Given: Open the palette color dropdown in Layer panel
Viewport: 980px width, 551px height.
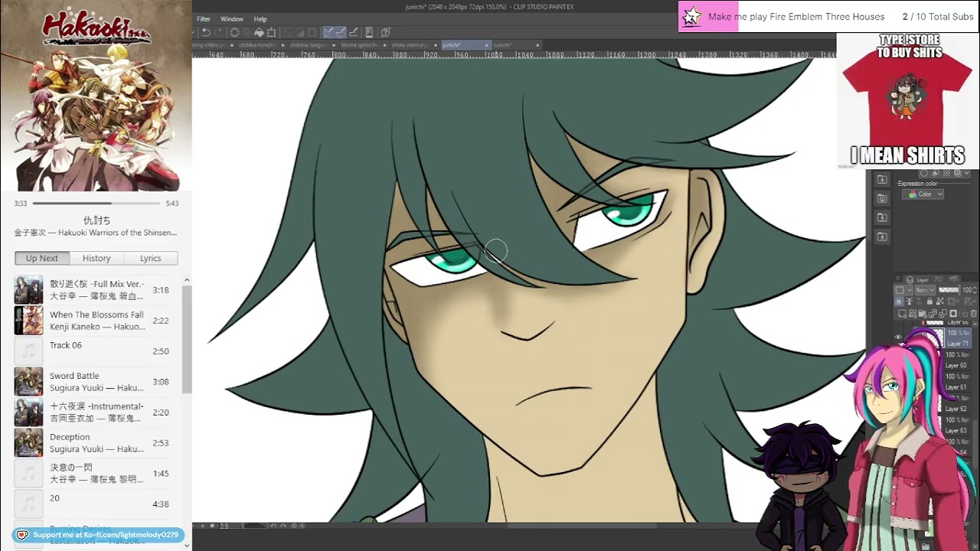Looking at the screenshot, I should coord(902,291).
